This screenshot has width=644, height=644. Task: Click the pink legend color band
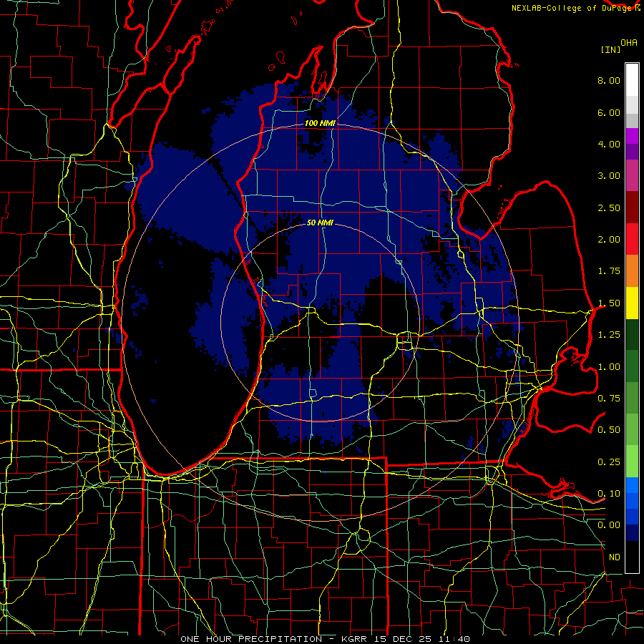point(632,175)
